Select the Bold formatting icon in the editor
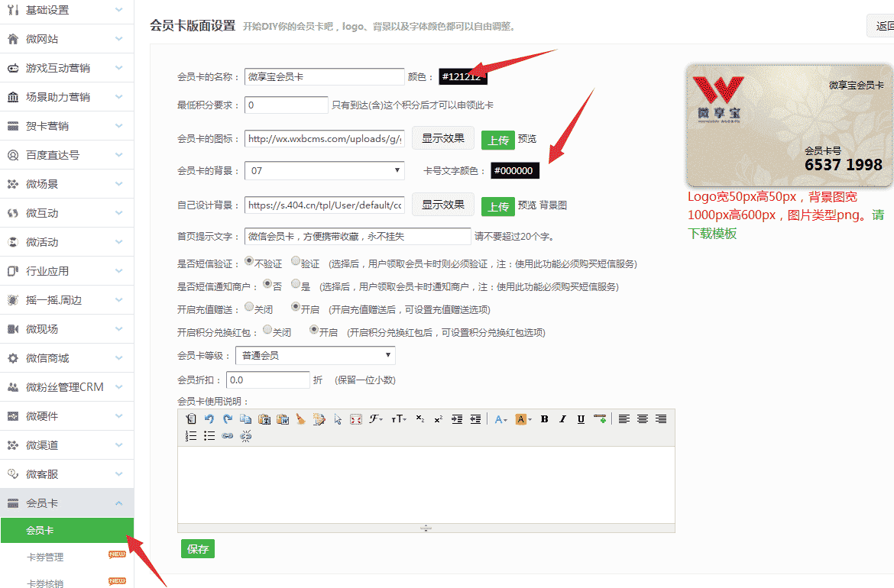The height and width of the screenshot is (588, 894). click(x=545, y=418)
